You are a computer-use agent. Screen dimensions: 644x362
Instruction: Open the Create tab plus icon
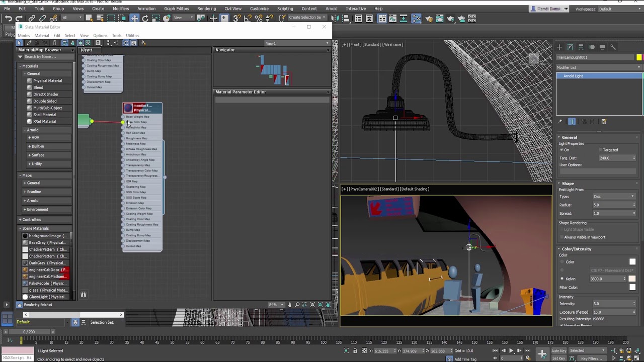click(x=559, y=47)
